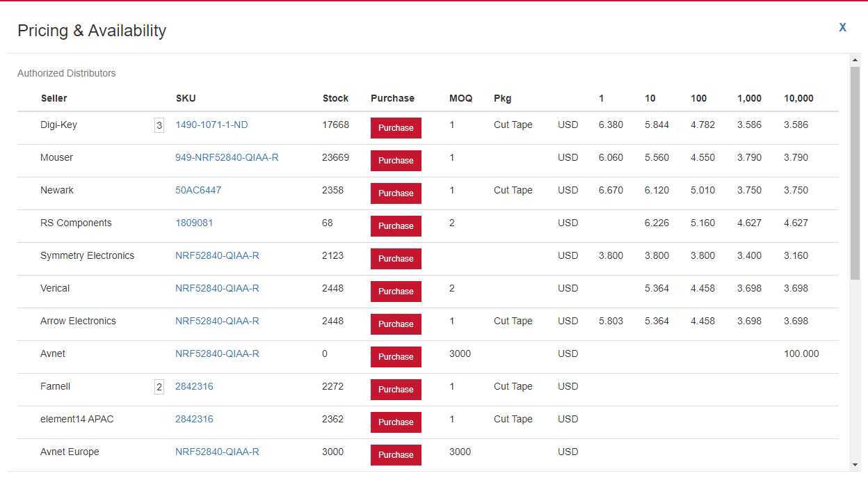Click Purchase button for RS Components

[396, 226]
